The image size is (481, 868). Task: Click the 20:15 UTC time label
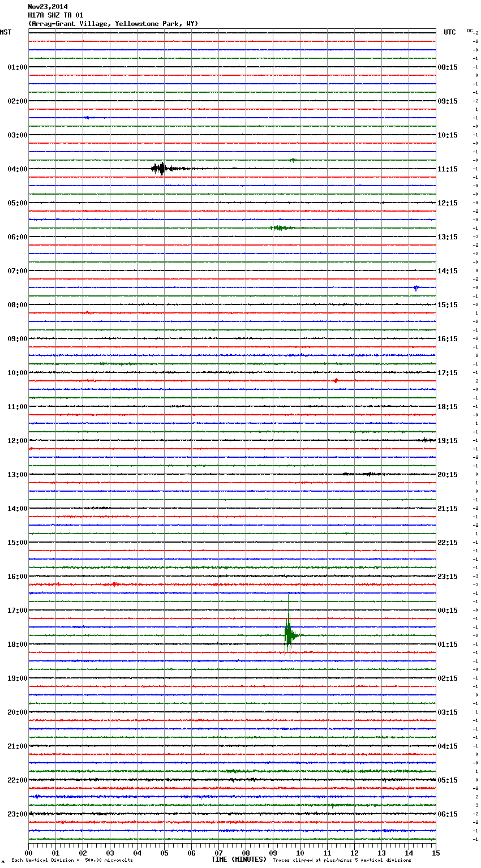[x=448, y=475]
